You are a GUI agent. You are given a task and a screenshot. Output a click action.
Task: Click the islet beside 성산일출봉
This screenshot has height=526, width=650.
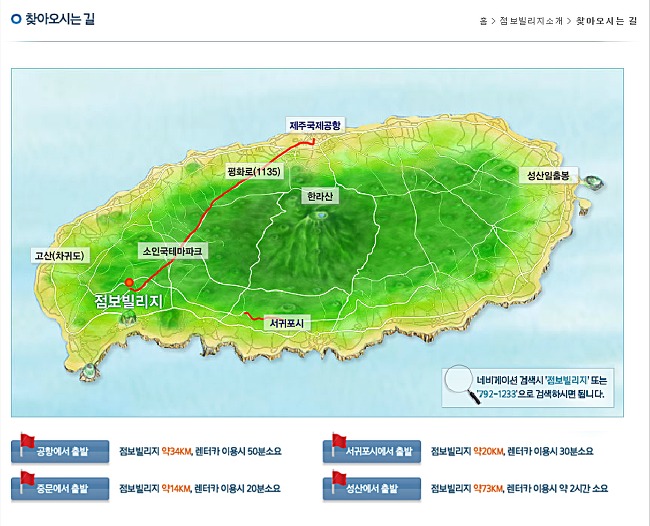(594, 182)
